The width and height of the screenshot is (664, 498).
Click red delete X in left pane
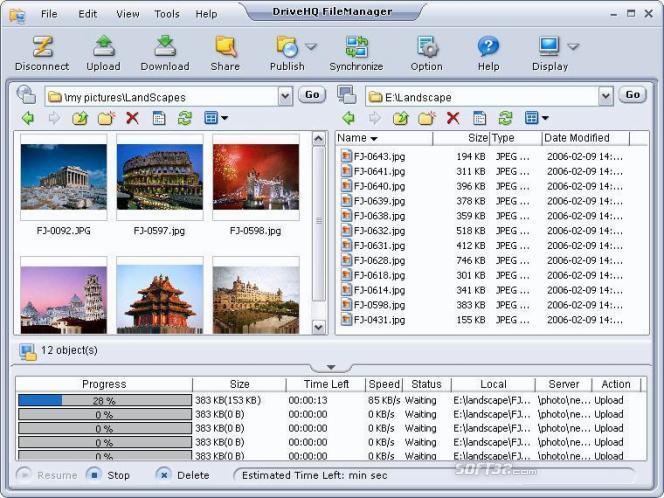pos(132,118)
